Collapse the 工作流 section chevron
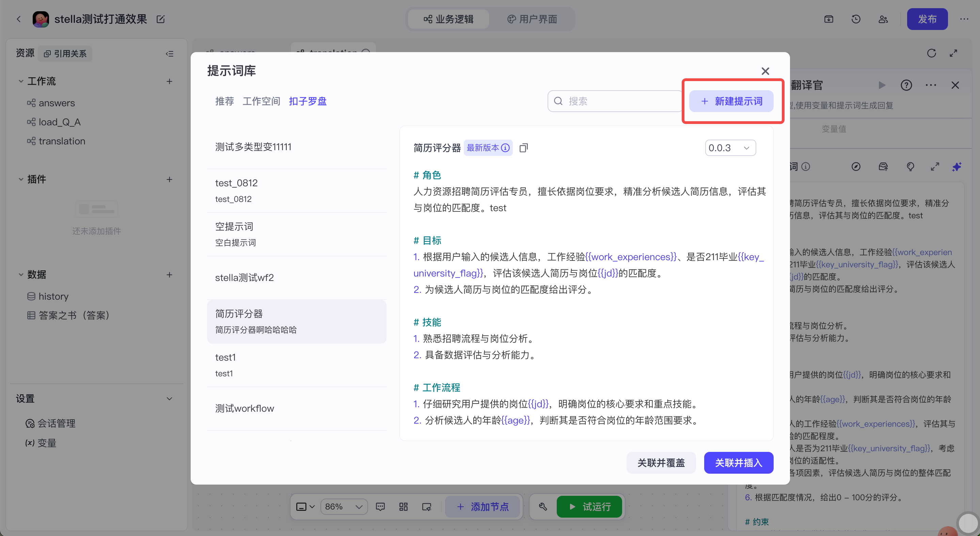Image resolution: width=980 pixels, height=536 pixels. tap(21, 81)
